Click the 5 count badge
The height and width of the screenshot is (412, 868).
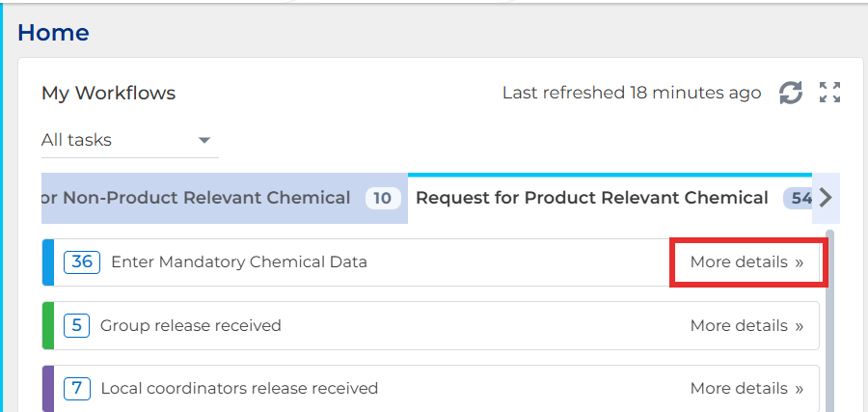click(x=76, y=325)
